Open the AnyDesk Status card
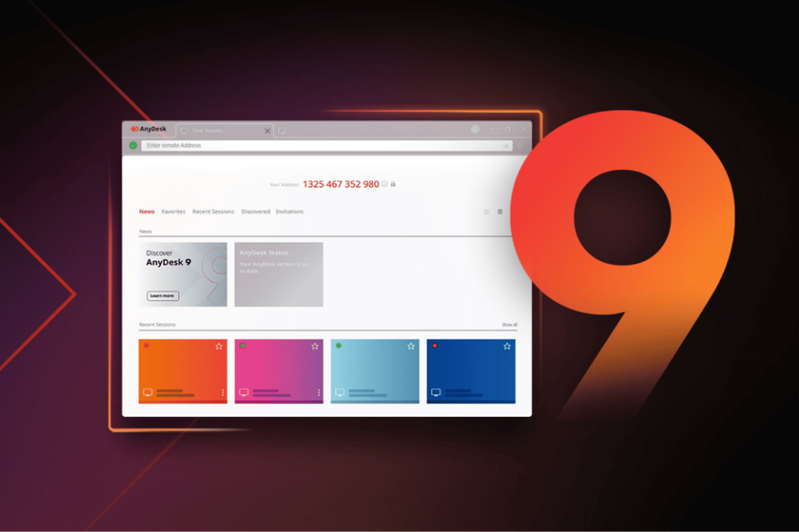The image size is (799, 532). pyautogui.click(x=279, y=275)
